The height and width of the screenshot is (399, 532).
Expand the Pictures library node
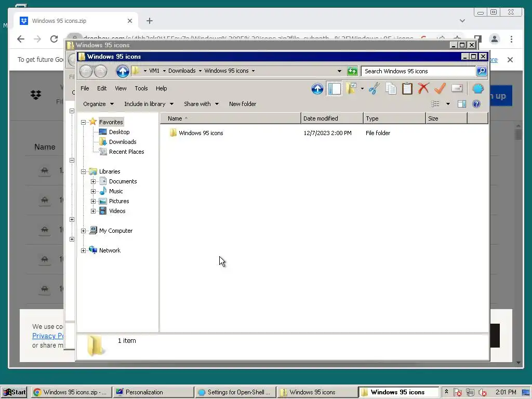(94, 201)
